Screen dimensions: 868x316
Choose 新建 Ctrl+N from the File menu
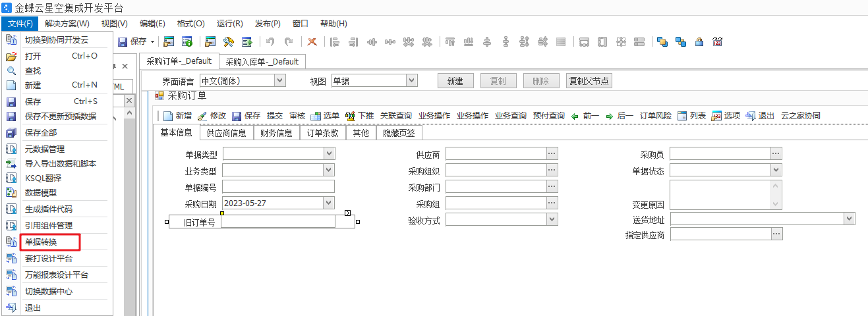coord(57,85)
